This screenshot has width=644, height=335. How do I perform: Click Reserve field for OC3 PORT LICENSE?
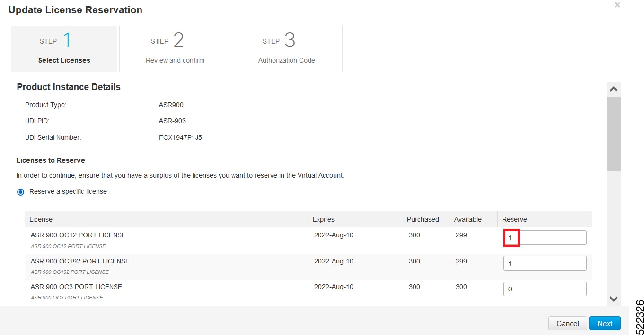(x=545, y=289)
